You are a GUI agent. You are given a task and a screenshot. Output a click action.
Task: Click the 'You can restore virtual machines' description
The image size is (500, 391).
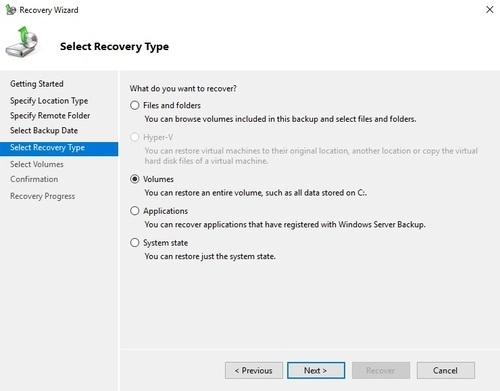311,156
